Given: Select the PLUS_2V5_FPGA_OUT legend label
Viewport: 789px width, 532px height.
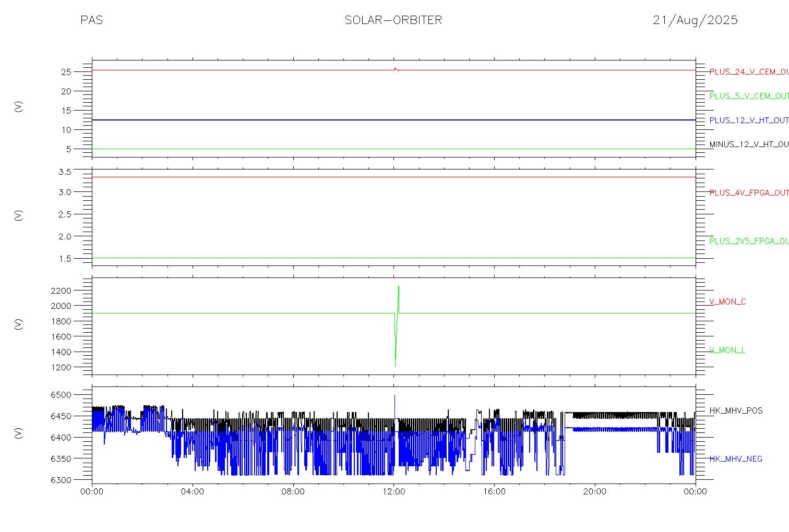Looking at the screenshot, I should 749,241.
